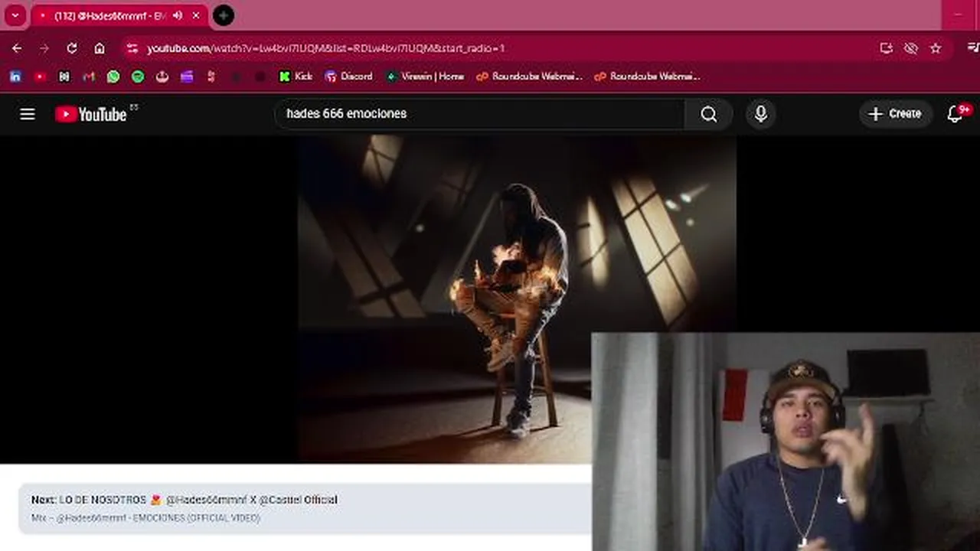The image size is (980, 551).
Task: Click the Create button
Action: (x=895, y=114)
